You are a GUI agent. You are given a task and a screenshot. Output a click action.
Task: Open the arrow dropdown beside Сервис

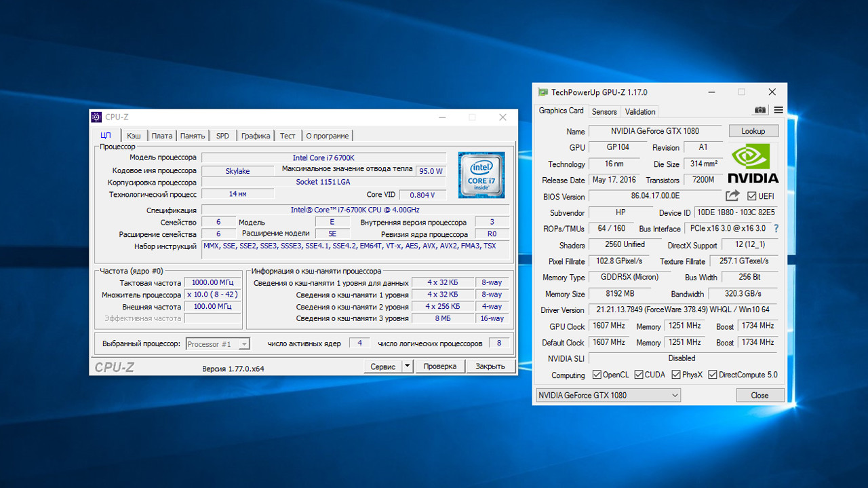pyautogui.click(x=407, y=367)
